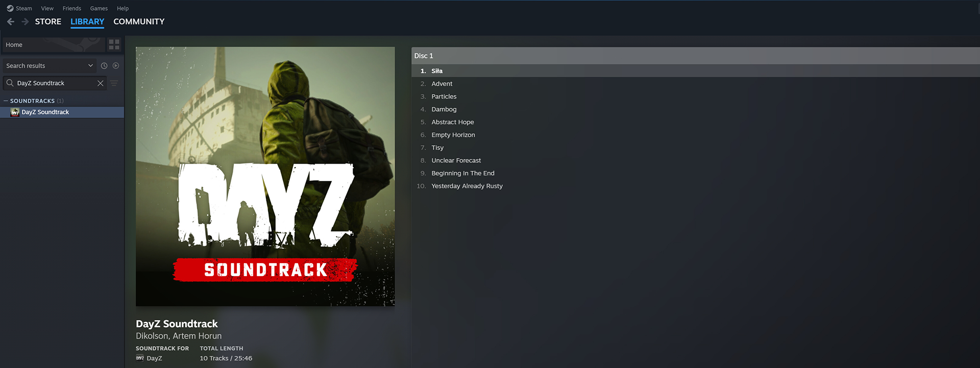Play track 10 Yesterday Already Rusty
The width and height of the screenshot is (980, 368).
coord(695,186)
